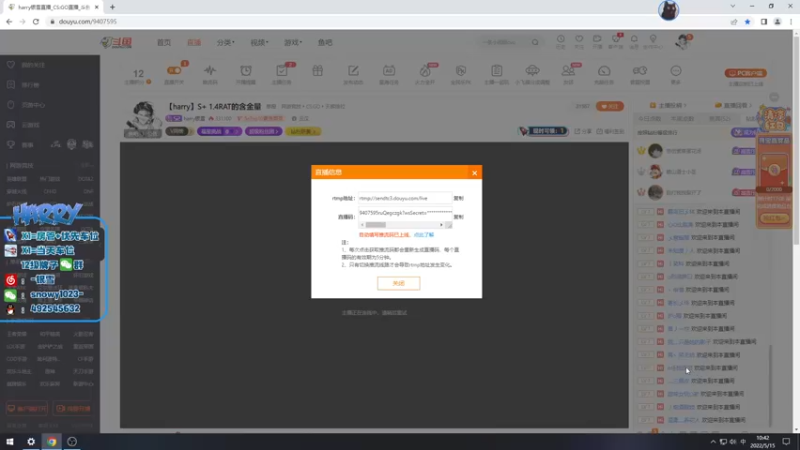Viewport: 800px width, 450px height.
Task: Open a new Chrome tab
Action: (112, 7)
